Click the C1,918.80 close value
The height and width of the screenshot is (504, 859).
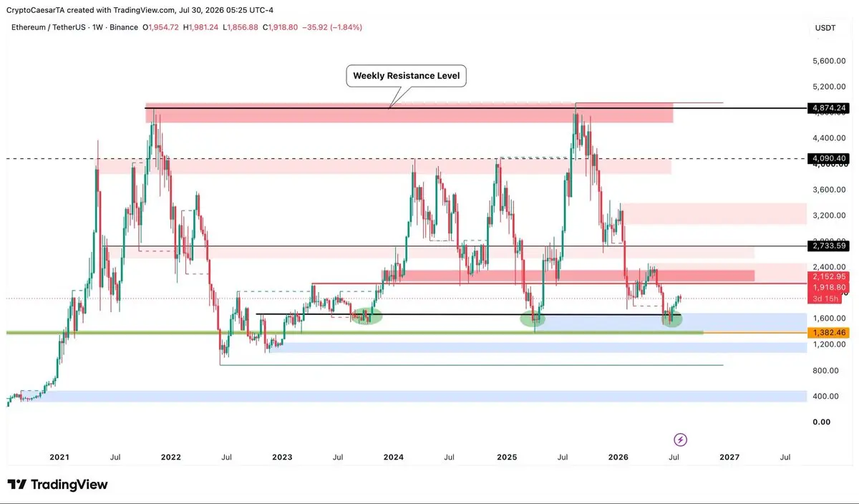coord(281,27)
